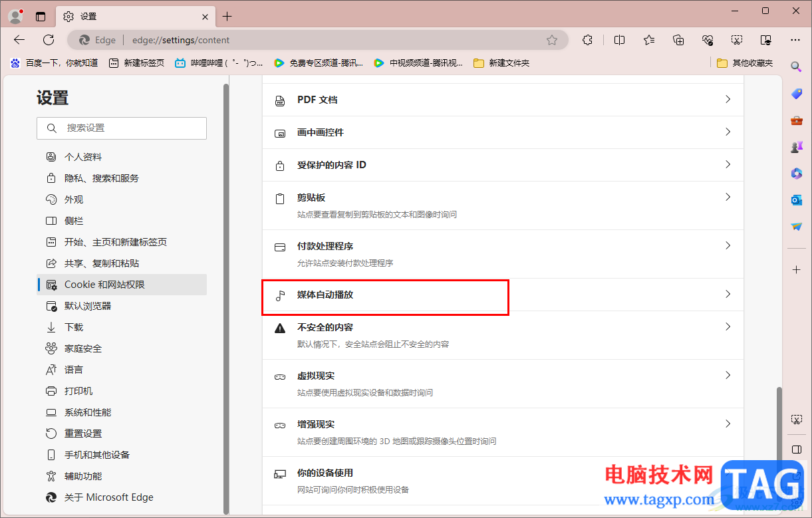Open the web capture screenshot icon
Viewport: 812px width, 518px height.
coord(737,40)
